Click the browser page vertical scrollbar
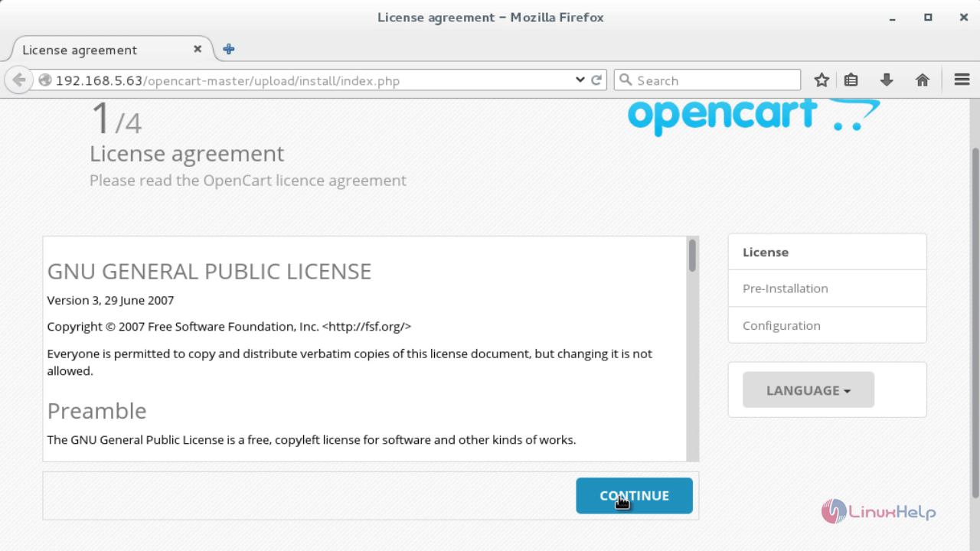 coord(975,321)
